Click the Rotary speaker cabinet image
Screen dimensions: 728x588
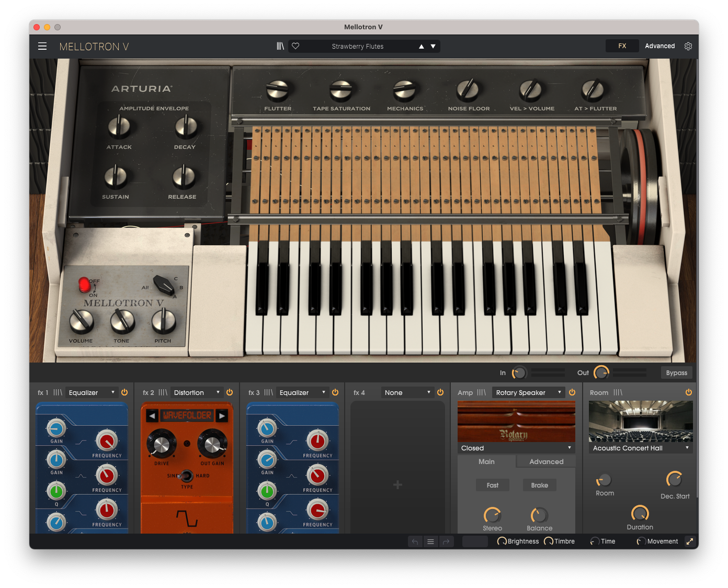pyautogui.click(x=516, y=422)
